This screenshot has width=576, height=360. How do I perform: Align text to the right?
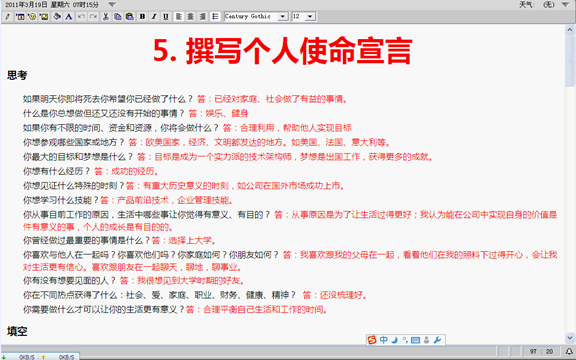203,17
